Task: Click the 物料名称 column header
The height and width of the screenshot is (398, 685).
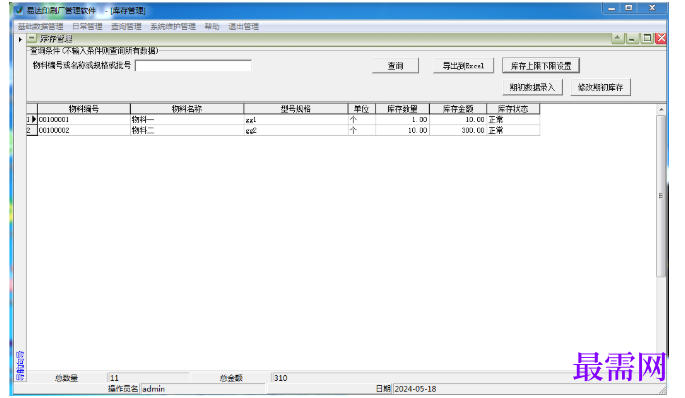Action: click(x=187, y=109)
